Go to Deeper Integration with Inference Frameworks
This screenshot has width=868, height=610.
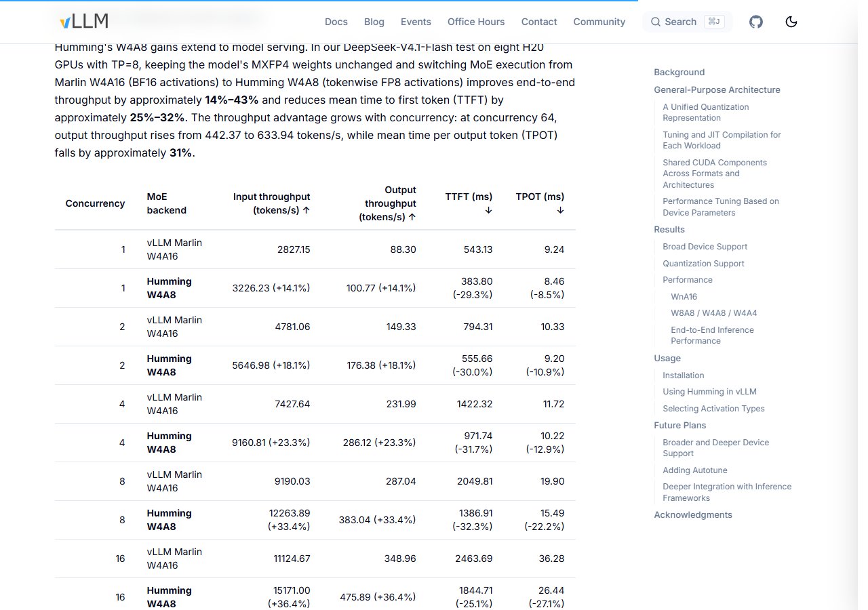pos(727,492)
